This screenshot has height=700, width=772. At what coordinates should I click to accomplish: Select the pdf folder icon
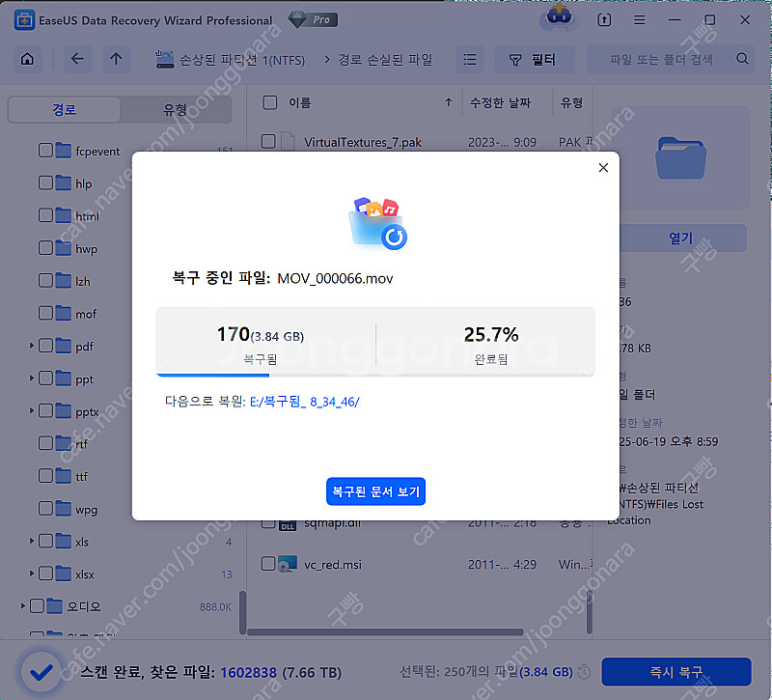[x=64, y=346]
